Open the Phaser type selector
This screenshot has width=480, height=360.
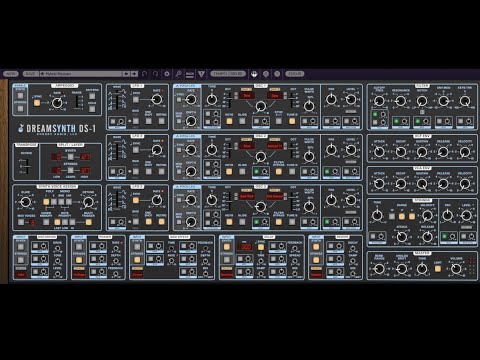(x=79, y=275)
